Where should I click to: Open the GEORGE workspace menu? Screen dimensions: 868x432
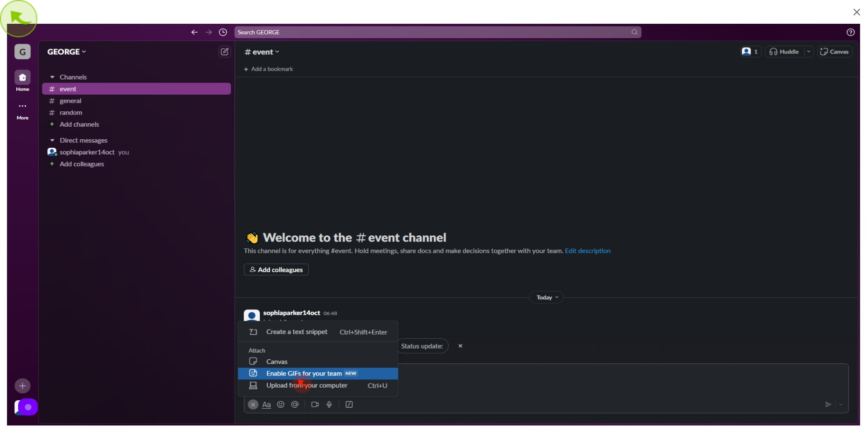point(67,52)
